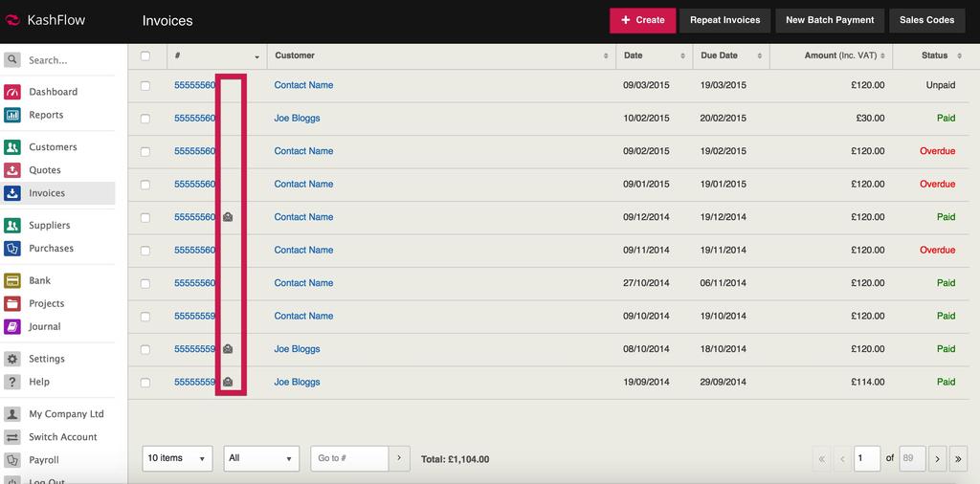The height and width of the screenshot is (484, 980).
Task: Check the box for the 10/02/2015 Joe Bloggs invoice
Action: coord(145,119)
